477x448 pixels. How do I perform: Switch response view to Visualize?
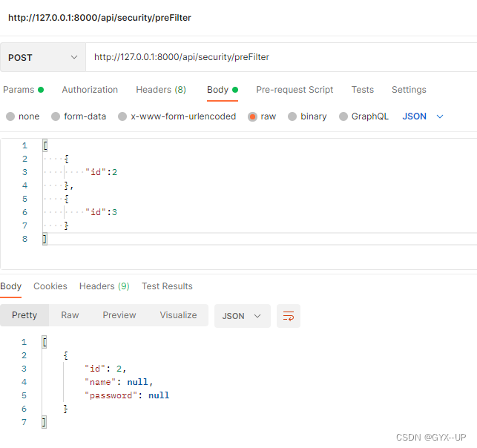click(178, 315)
